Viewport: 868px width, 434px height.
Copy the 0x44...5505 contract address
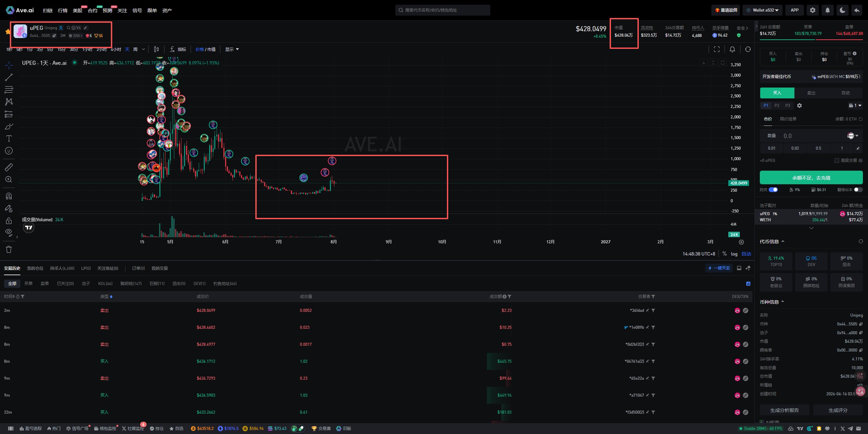tap(54, 36)
